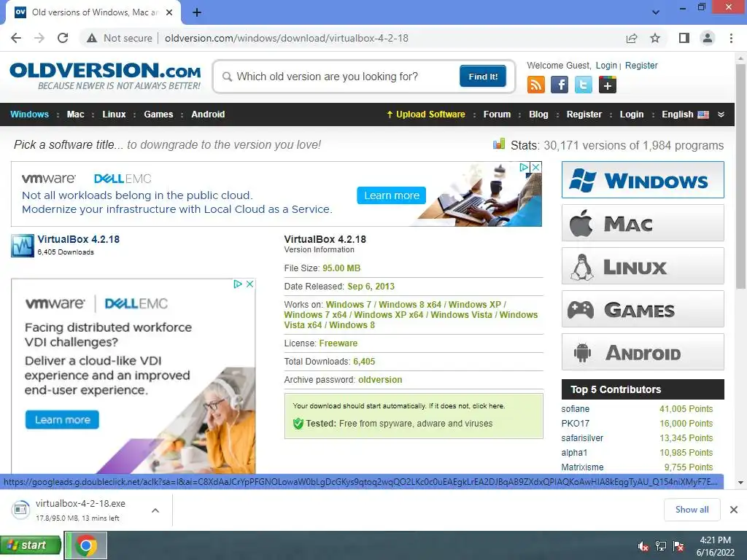
Task: Open the Twitter social icon
Action: pos(583,85)
